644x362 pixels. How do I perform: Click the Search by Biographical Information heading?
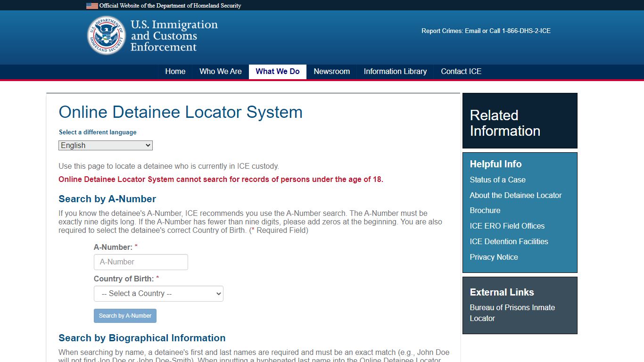click(x=142, y=338)
